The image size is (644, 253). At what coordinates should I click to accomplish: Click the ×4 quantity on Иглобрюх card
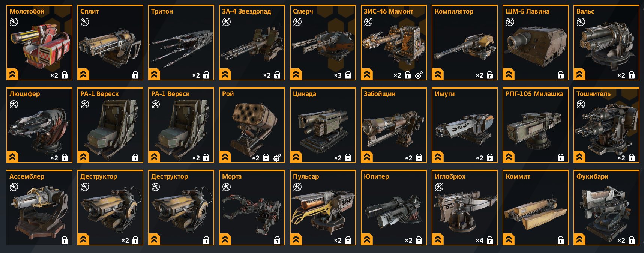(480, 241)
